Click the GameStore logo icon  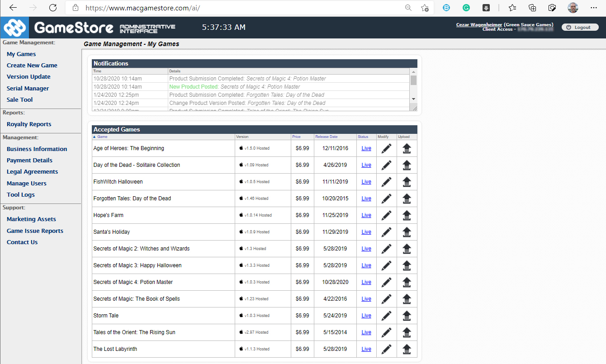(x=15, y=28)
